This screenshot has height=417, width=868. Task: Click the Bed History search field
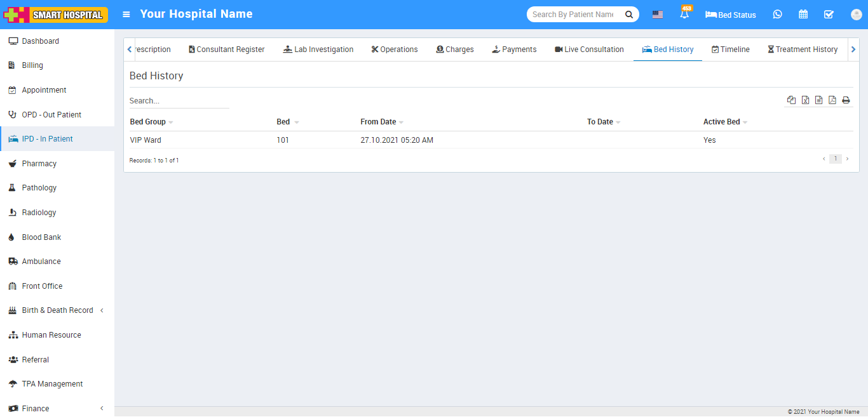[179, 101]
